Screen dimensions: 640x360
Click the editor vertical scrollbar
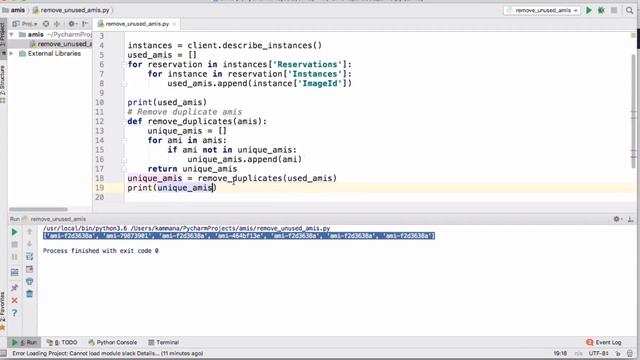coord(633,110)
